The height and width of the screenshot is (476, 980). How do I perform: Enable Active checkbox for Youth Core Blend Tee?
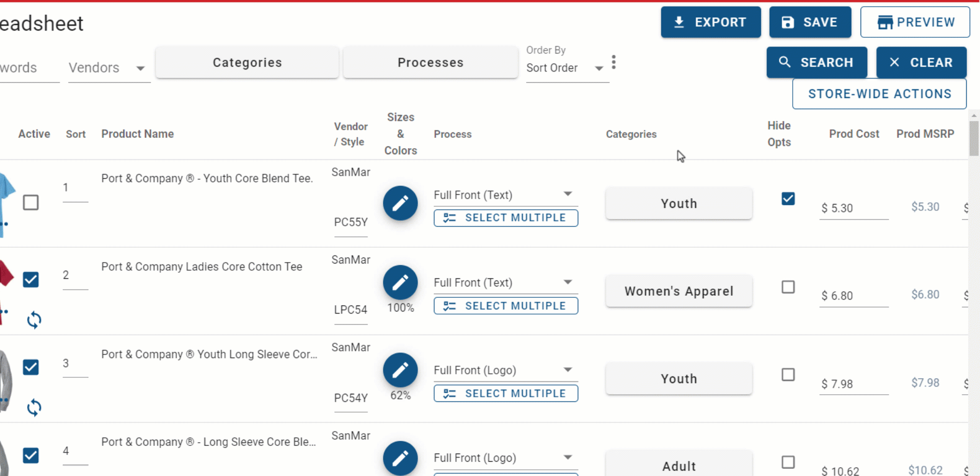[31, 203]
